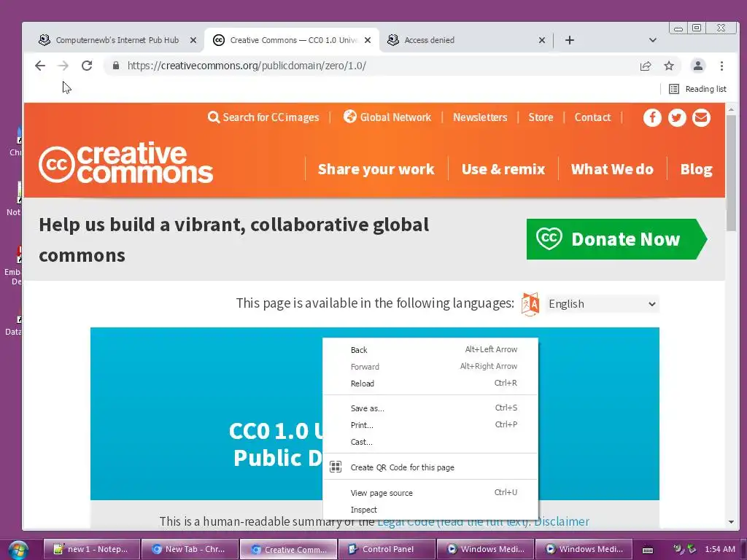Expand the tab search chevron
Screen dimensions: 747x560
(653, 40)
